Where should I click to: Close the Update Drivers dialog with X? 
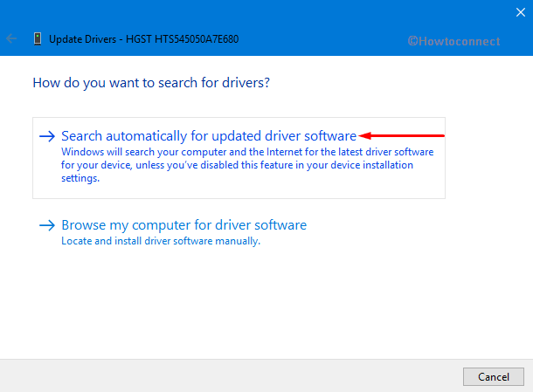point(521,12)
